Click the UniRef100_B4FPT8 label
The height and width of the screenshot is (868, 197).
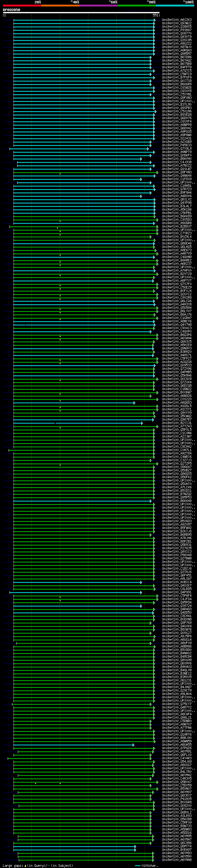[x=177, y=67]
